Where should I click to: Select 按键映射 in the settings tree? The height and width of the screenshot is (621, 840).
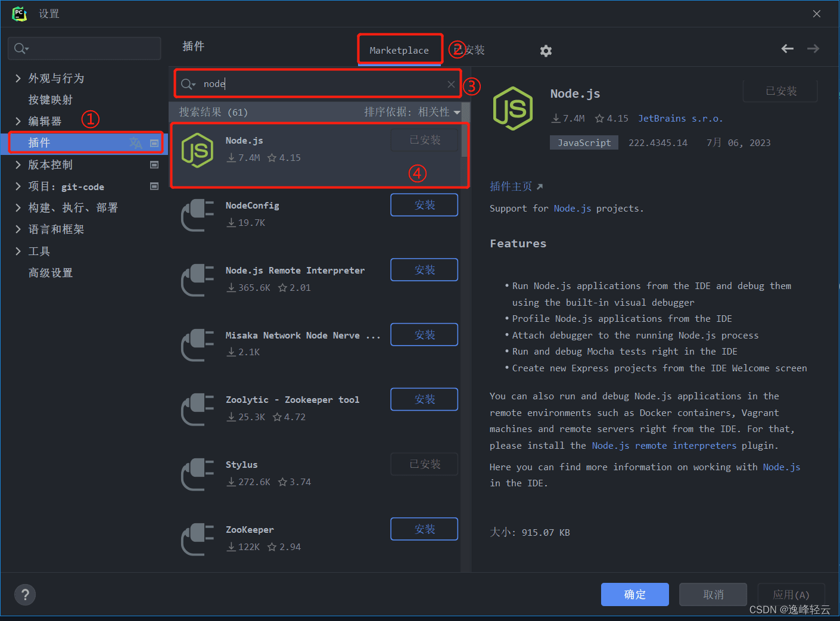coord(51,100)
